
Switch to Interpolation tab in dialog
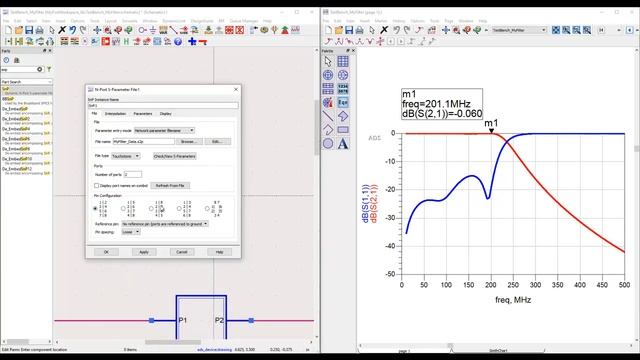116,114
